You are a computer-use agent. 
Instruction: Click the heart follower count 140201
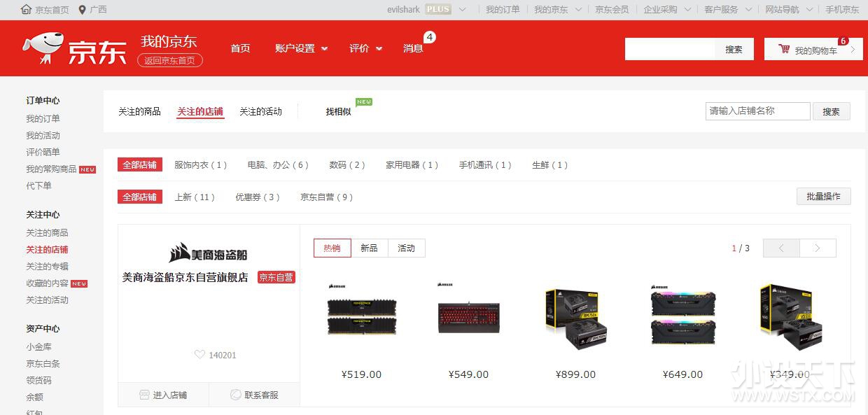point(216,355)
